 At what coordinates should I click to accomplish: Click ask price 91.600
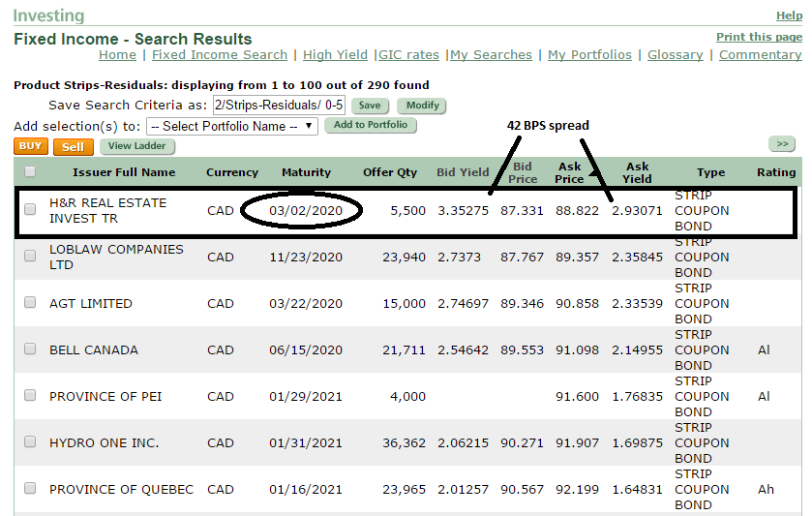pyautogui.click(x=577, y=397)
